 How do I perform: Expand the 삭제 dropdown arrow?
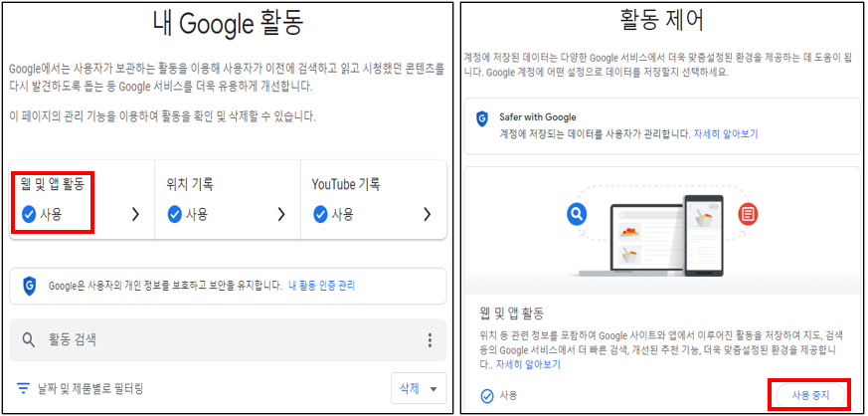pyautogui.click(x=434, y=389)
